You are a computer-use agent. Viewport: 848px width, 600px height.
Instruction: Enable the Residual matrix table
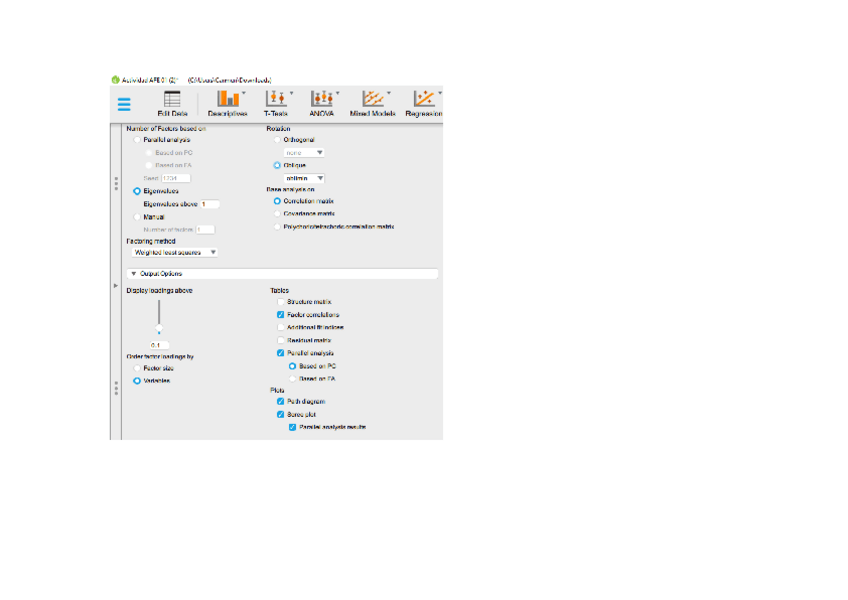tap(281, 340)
